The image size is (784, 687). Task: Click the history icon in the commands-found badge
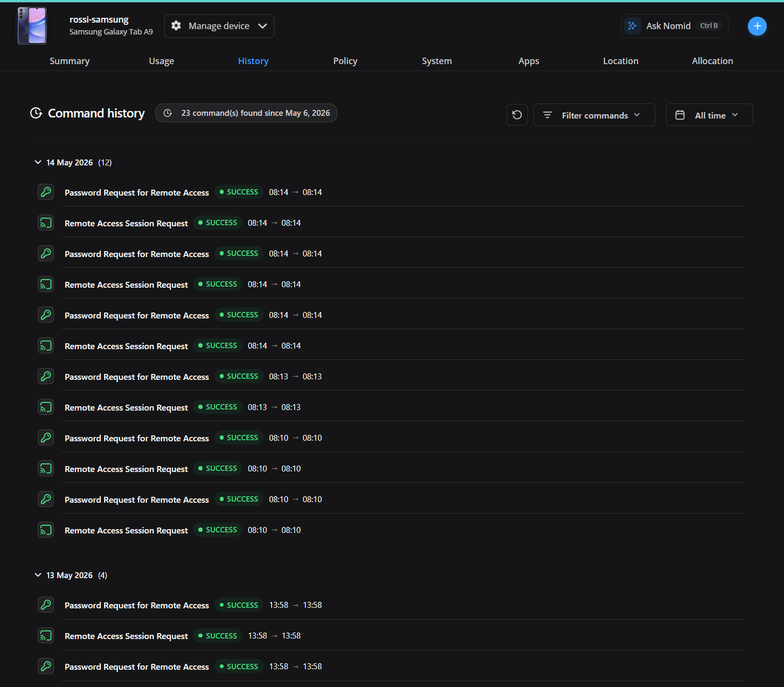(x=168, y=113)
